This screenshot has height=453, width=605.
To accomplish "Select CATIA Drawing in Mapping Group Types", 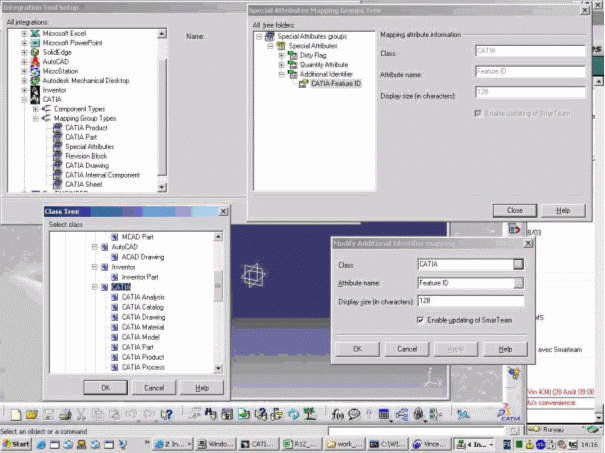I will (87, 166).
